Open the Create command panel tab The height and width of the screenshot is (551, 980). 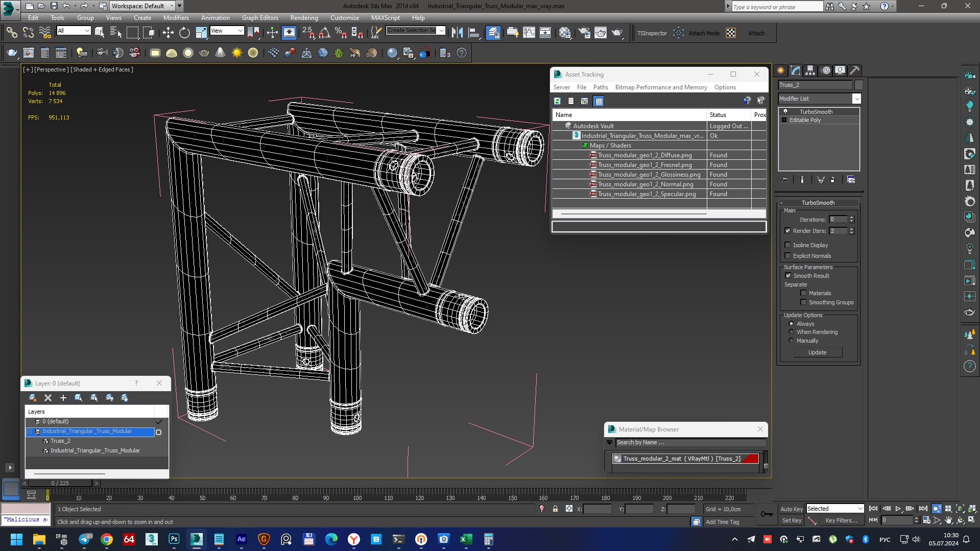point(781,70)
